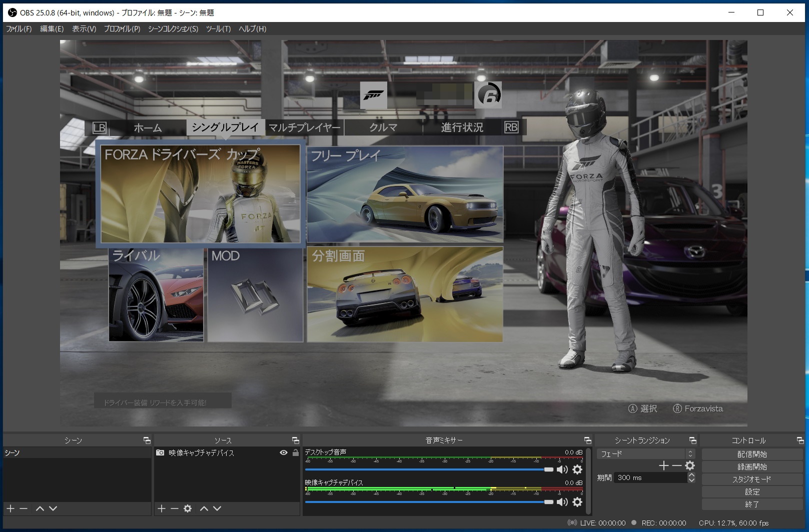Viewport: 809px width, 532px height.
Task: Remove the selected scene with the minus icon
Action: [x=24, y=508]
